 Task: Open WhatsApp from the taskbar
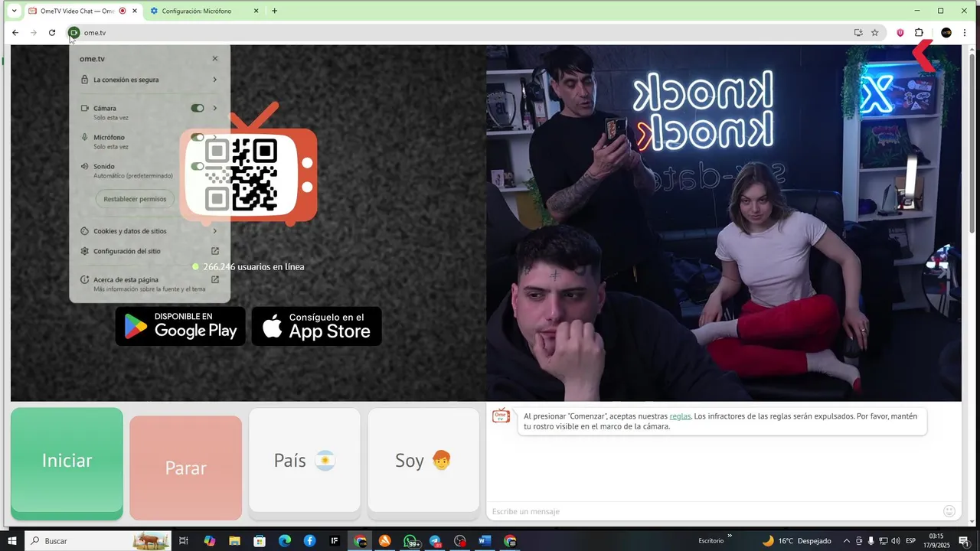410,541
